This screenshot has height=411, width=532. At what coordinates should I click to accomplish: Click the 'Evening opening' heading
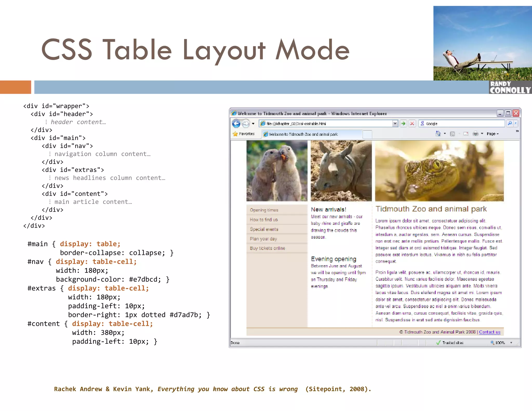(x=334, y=259)
